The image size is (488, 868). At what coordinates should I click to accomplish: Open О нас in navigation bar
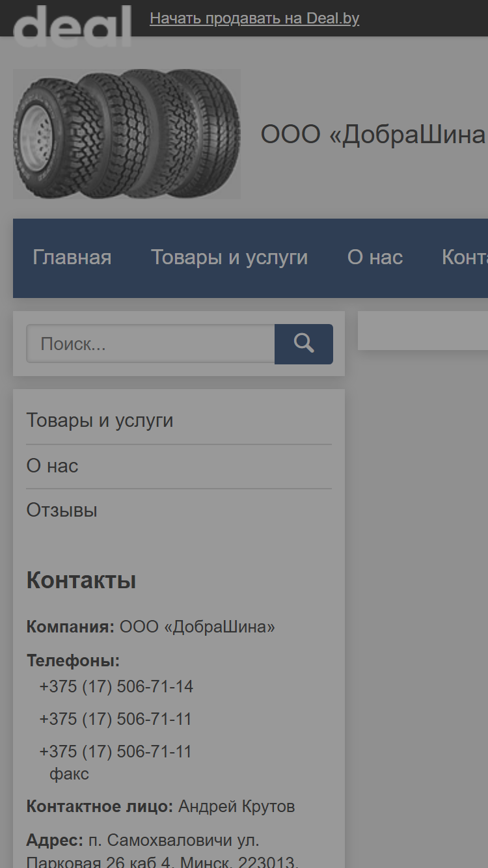pos(375,258)
